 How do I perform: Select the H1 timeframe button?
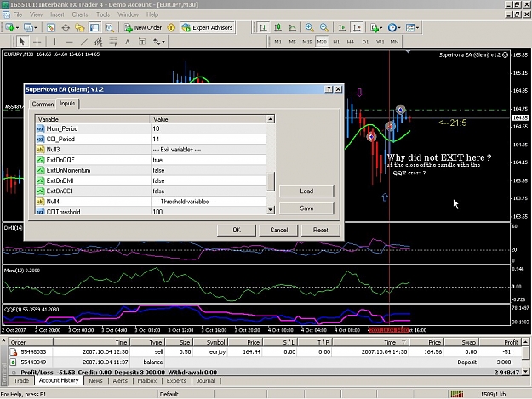pos(336,42)
